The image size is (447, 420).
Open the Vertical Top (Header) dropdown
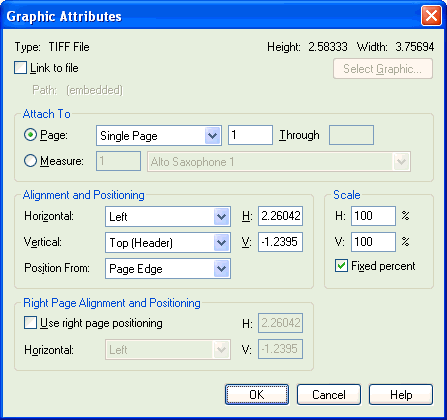pyautogui.click(x=168, y=242)
